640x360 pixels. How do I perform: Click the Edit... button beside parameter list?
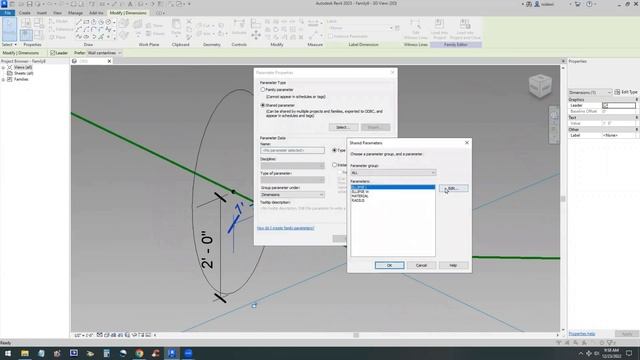(x=453, y=188)
